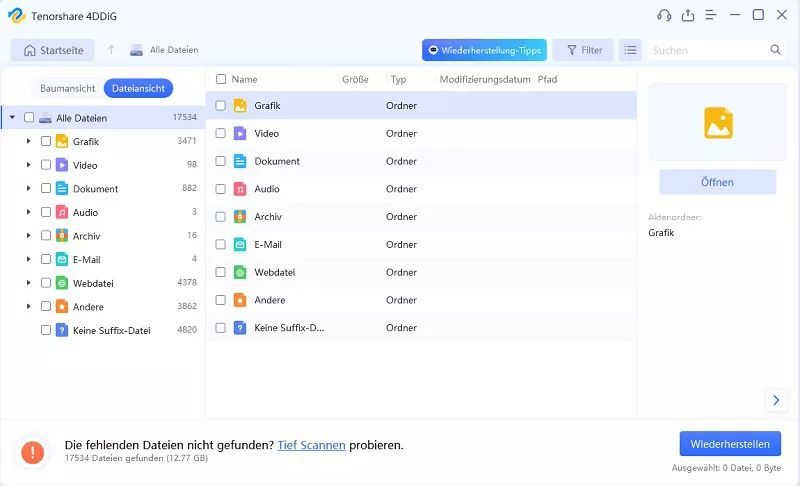Image resolution: width=800 pixels, height=486 pixels.
Task: Check the E-Mail row checkbox in file list
Action: coord(220,244)
